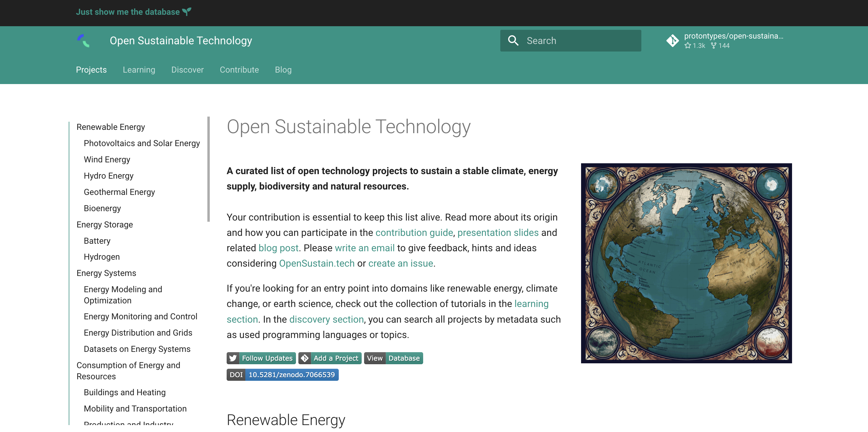Switch to the Discover tab
Viewport: 868px width, 432px height.
(187, 70)
